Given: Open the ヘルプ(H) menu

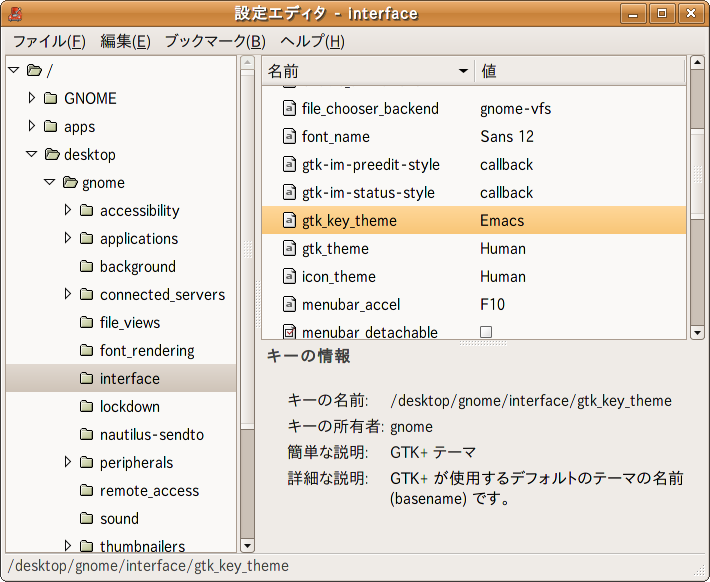Looking at the screenshot, I should [x=312, y=42].
